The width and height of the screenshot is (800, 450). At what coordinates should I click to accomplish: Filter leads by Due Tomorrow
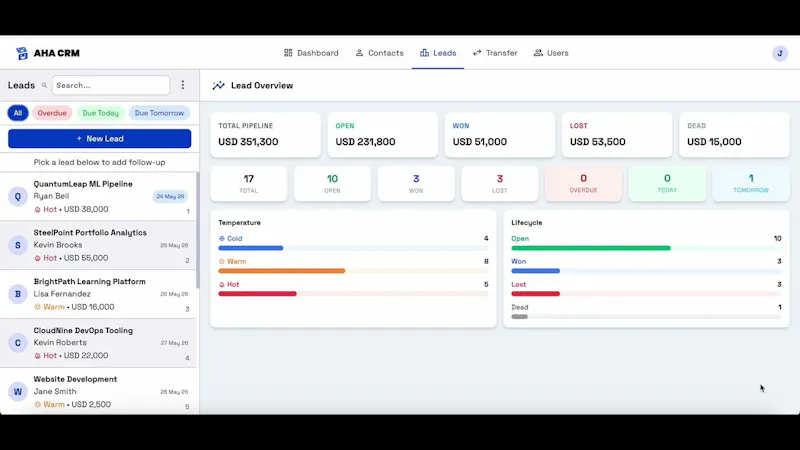(159, 113)
